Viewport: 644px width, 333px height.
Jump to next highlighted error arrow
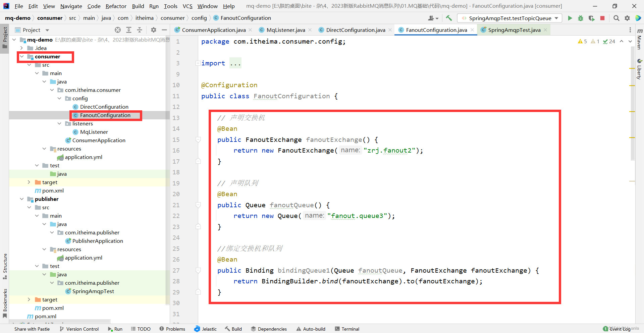pos(630,41)
